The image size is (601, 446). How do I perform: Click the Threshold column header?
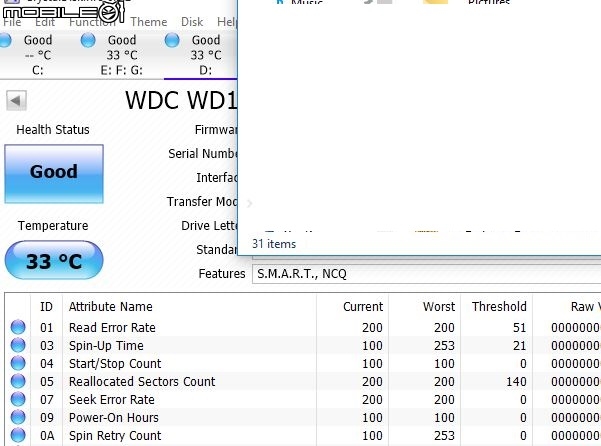point(497,307)
